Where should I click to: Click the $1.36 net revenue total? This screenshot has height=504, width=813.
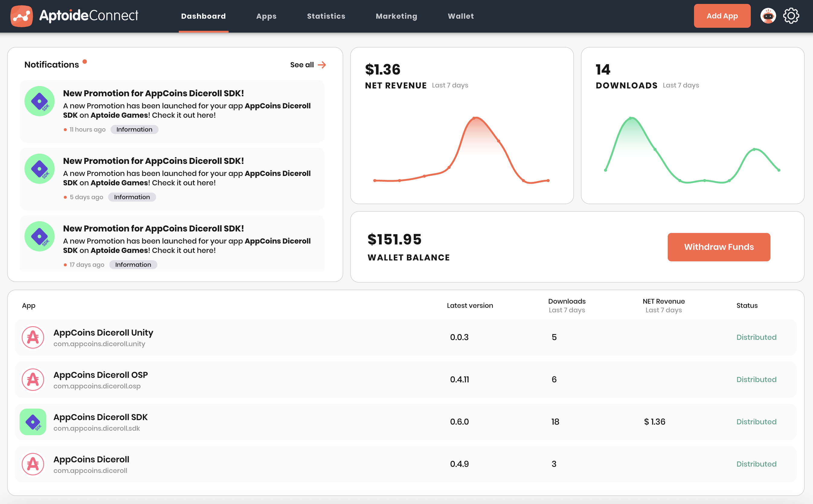382,69
